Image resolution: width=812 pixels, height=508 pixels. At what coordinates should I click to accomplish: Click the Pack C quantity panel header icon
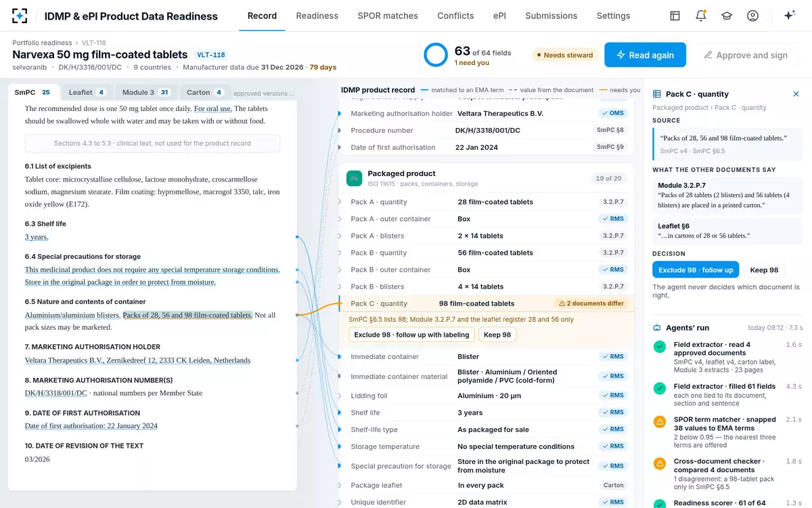(656, 94)
